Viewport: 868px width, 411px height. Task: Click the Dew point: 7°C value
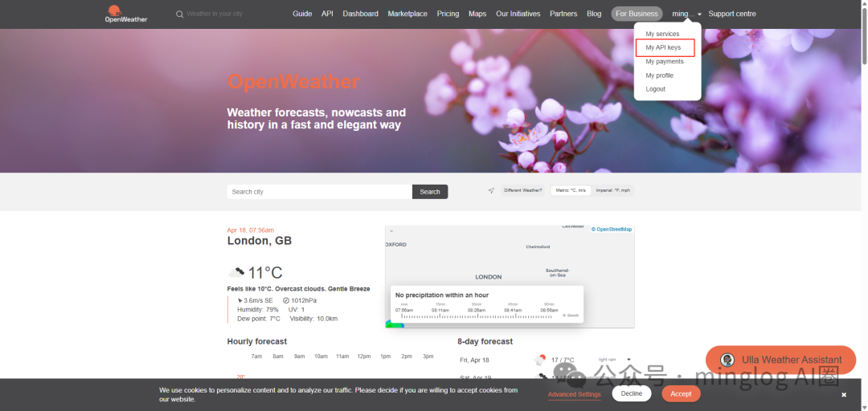[x=259, y=319]
